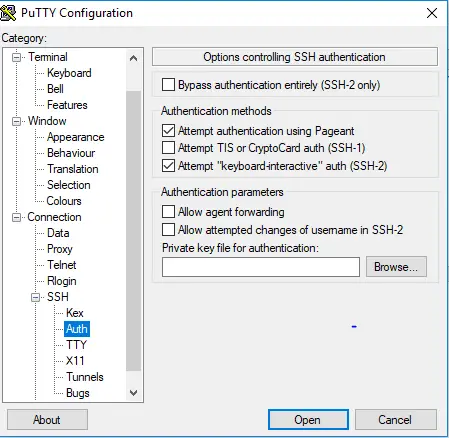Click the PuTTY icon in title bar
The width and height of the screenshot is (449, 438).
tap(8, 13)
